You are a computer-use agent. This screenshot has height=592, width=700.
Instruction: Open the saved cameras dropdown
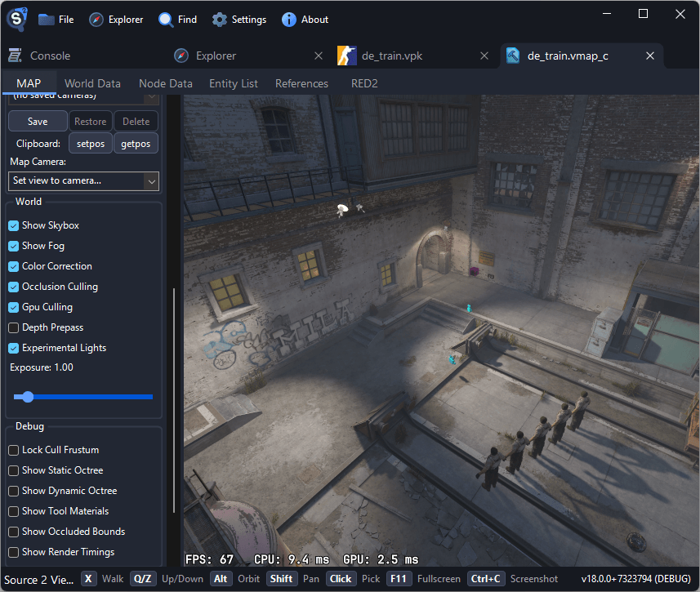coord(150,97)
